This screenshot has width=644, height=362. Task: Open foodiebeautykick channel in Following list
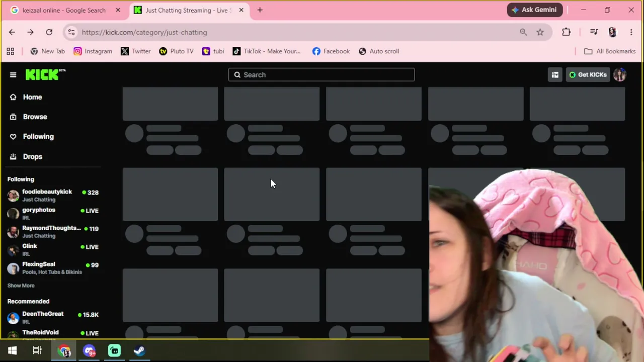(53, 195)
